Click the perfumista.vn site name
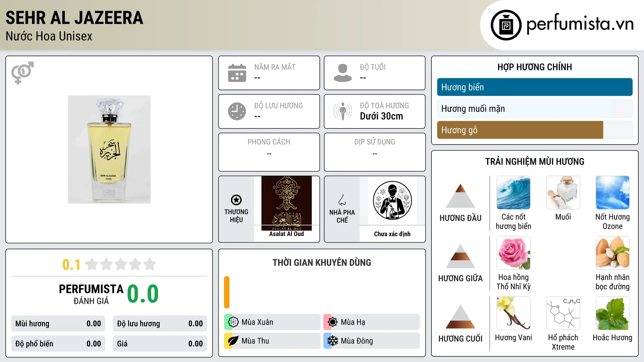644x362 pixels. [580, 24]
